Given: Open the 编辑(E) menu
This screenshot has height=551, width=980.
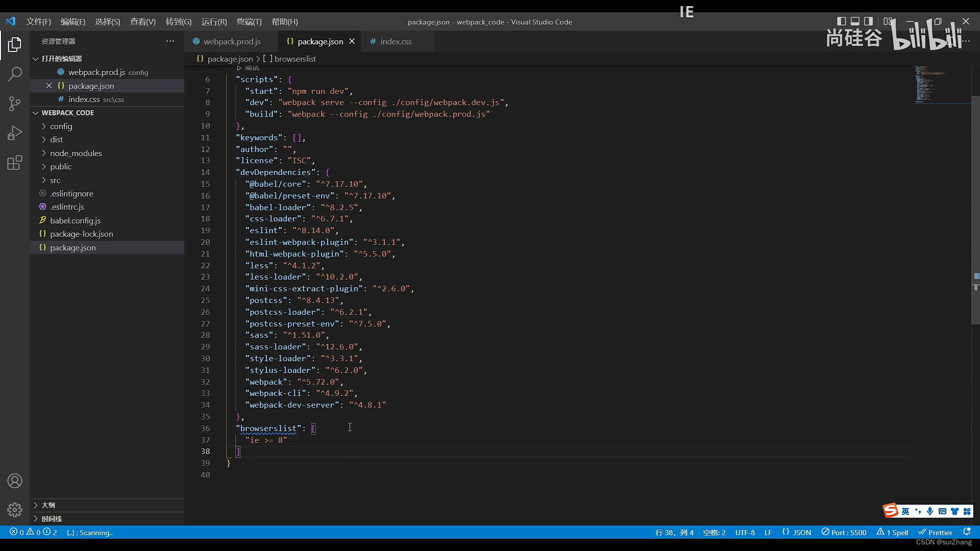Looking at the screenshot, I should pyautogui.click(x=73, y=21).
